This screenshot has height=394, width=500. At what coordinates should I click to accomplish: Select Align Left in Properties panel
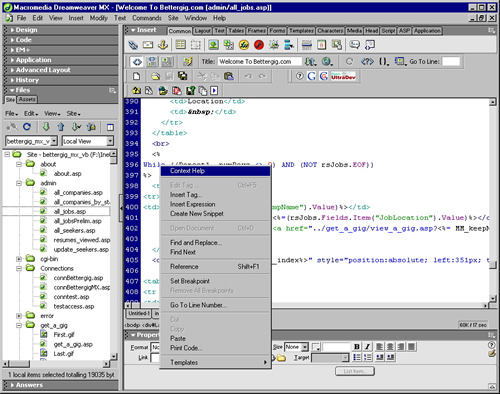coord(379,347)
